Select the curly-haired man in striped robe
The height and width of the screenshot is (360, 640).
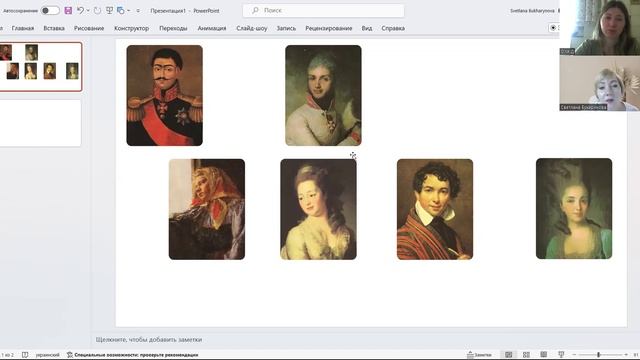coord(435,209)
